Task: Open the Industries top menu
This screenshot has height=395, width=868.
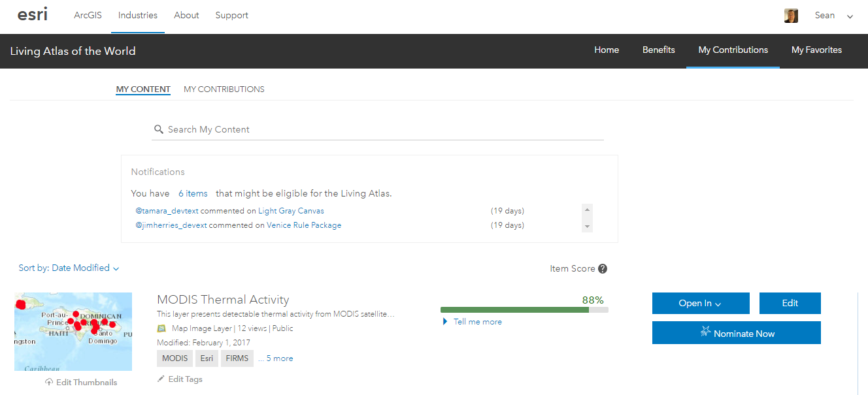Action: coord(138,15)
